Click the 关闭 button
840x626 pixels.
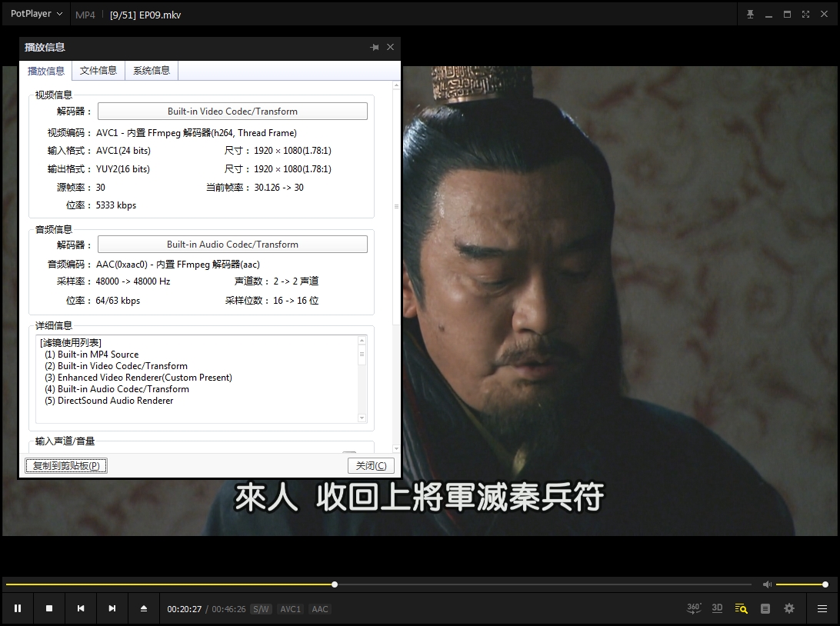[x=372, y=466]
